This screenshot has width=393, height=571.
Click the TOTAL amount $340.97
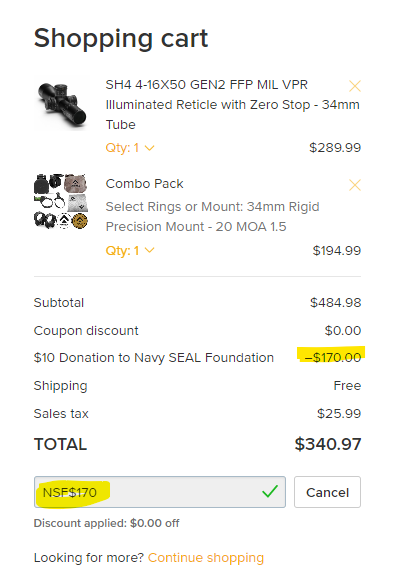[x=328, y=444]
